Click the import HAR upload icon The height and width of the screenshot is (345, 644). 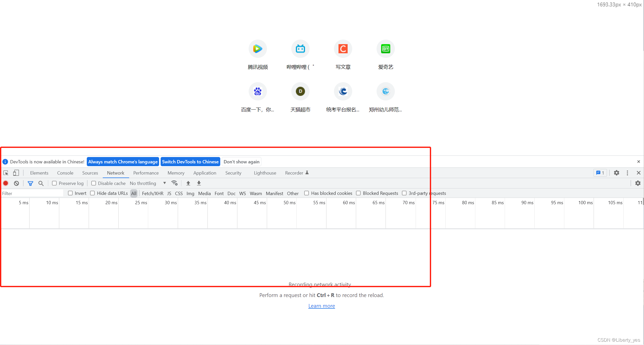click(188, 183)
